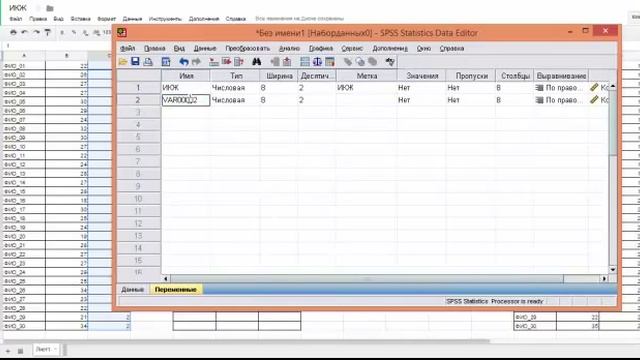Screen dimensions: 640x360
Task: Switch to the Данные tab
Action: [x=133, y=289]
